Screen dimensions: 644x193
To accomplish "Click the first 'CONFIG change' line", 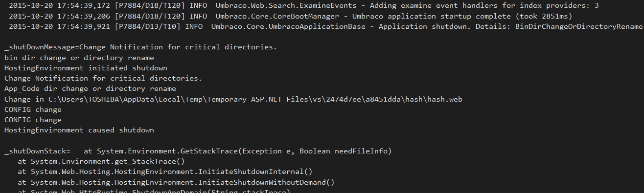I will coord(33,109).
